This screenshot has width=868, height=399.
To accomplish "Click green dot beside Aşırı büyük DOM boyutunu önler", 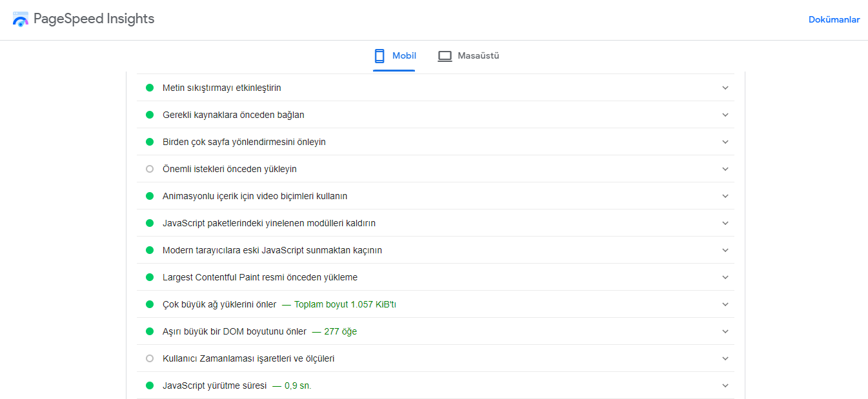I will tap(150, 331).
